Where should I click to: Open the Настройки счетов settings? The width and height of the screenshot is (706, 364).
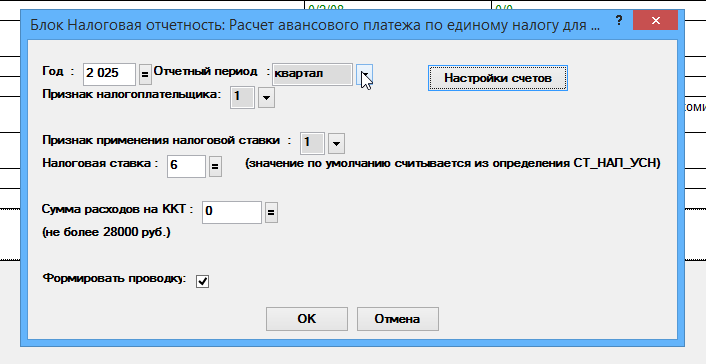tap(498, 78)
